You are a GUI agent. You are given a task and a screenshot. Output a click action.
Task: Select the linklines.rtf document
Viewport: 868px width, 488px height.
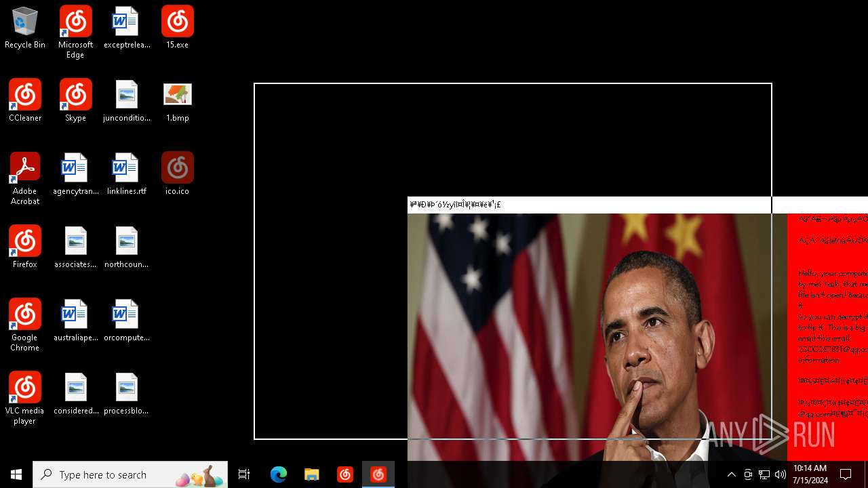(127, 175)
